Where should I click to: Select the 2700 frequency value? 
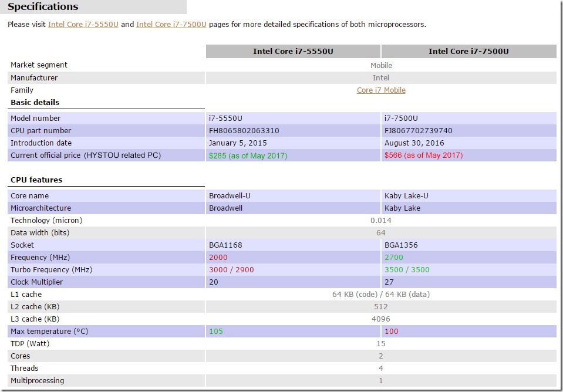tap(394, 257)
